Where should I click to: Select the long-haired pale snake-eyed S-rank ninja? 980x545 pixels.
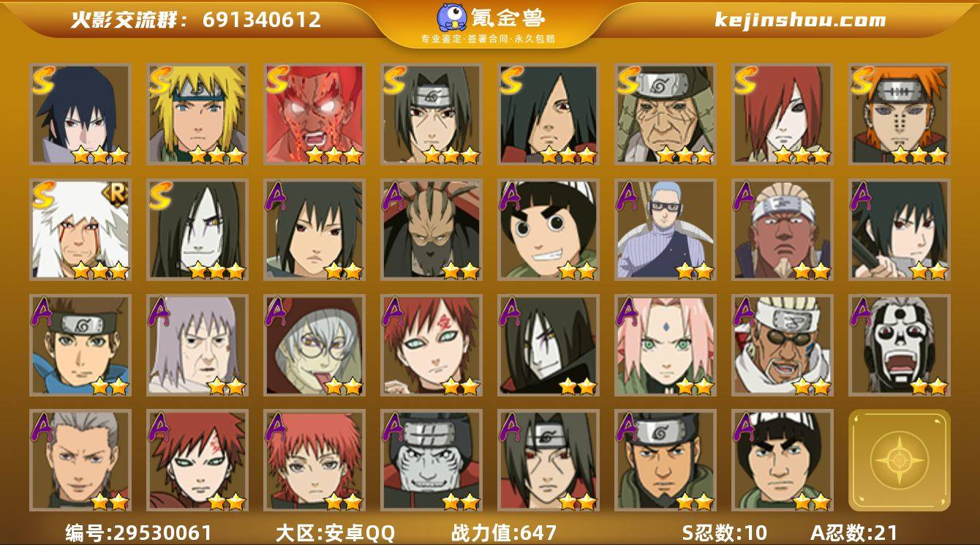[197, 230]
